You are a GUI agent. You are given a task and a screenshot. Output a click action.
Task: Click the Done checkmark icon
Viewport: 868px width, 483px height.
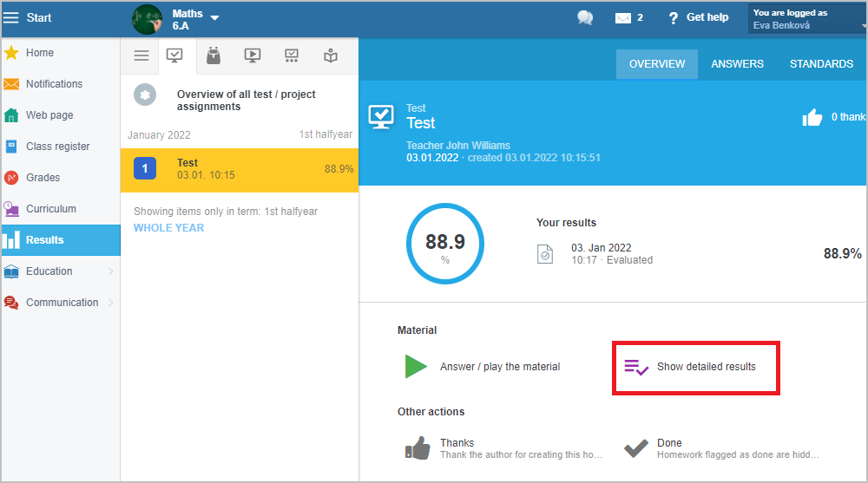click(x=636, y=448)
